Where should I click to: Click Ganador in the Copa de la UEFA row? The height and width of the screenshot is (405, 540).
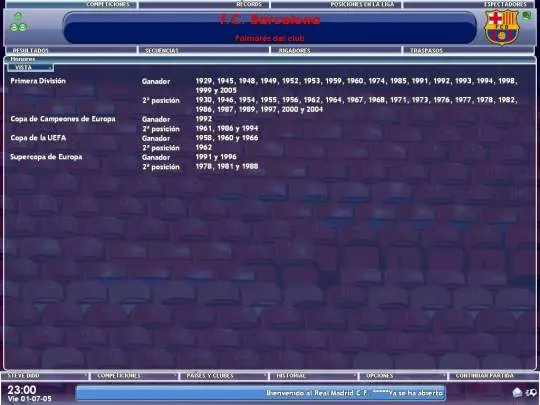click(x=156, y=138)
